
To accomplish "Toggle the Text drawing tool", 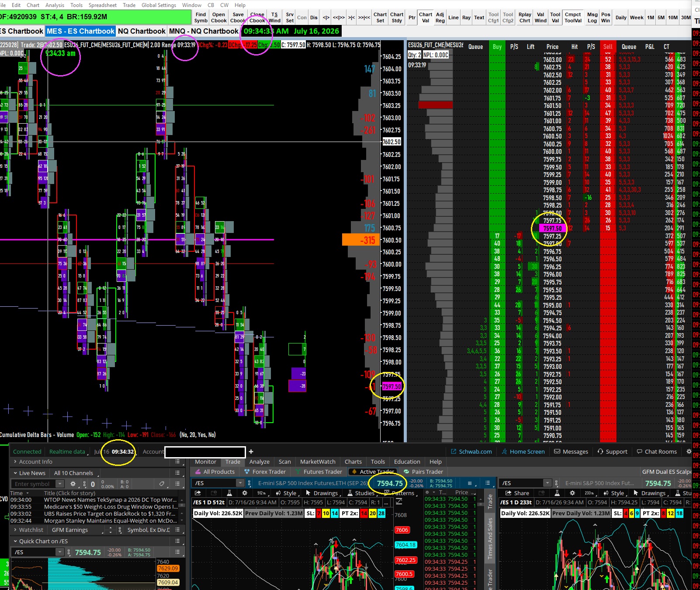I will [x=479, y=17].
